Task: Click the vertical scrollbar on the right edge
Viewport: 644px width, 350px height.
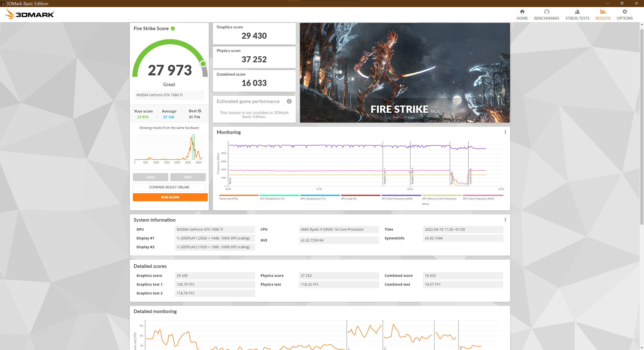Action: click(642, 126)
